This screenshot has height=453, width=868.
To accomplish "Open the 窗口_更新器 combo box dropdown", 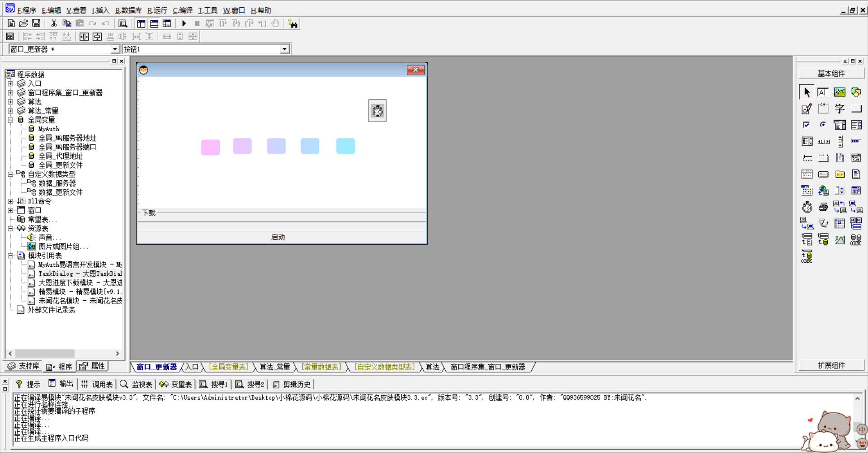I will 115,49.
